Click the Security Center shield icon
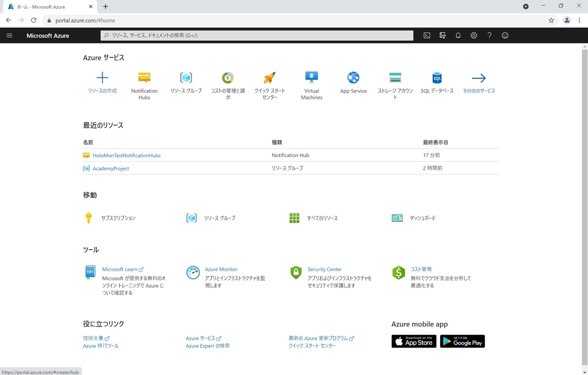 (x=296, y=273)
